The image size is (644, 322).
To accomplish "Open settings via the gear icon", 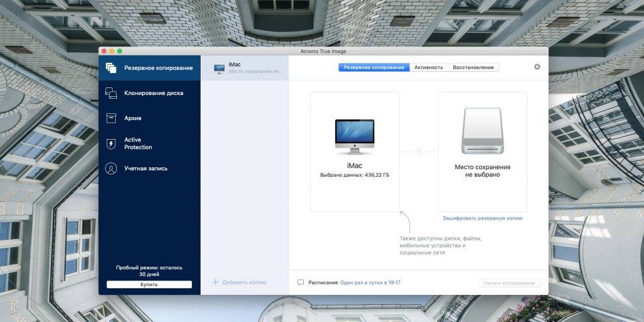I will coord(537,67).
